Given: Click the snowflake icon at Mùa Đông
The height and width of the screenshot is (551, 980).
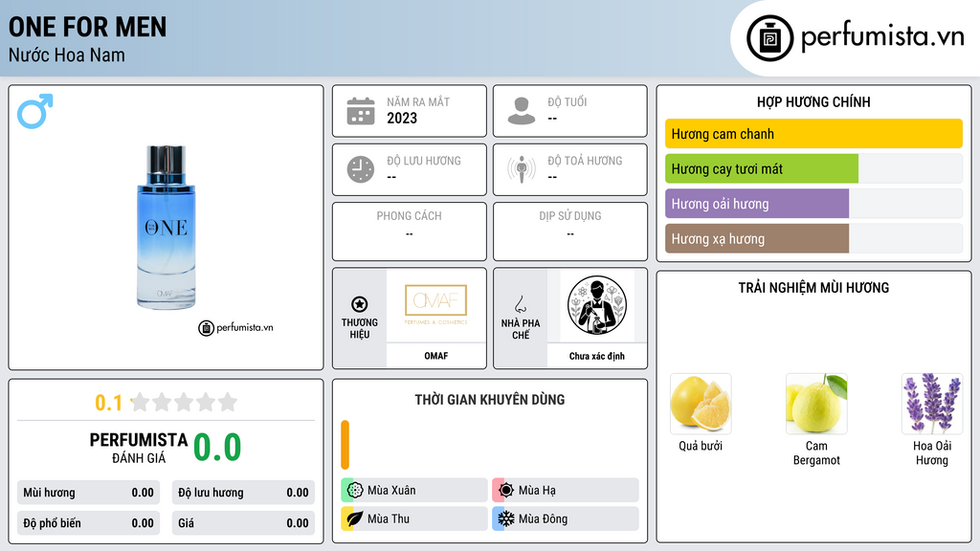Looking at the screenshot, I should (x=506, y=518).
